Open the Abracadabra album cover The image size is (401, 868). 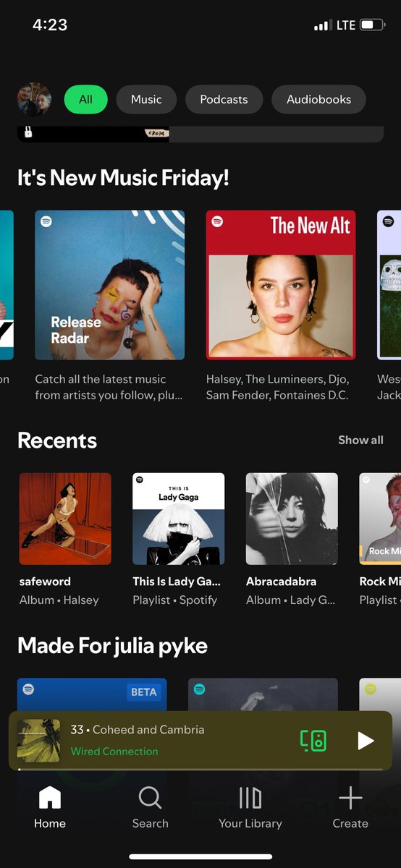coord(292,519)
